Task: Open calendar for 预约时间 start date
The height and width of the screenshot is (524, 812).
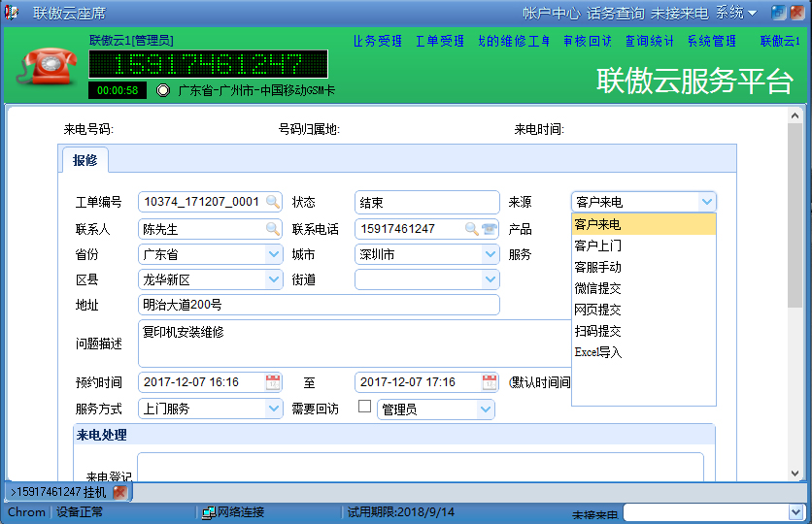Action: point(273,382)
